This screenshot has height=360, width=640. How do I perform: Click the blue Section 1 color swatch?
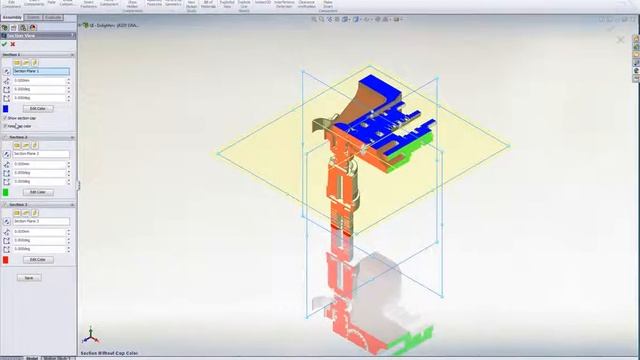6,109
